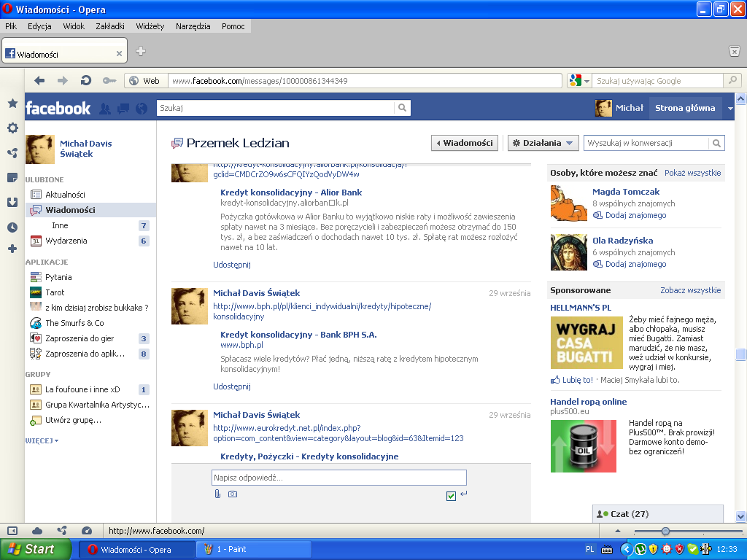The width and height of the screenshot is (747, 560).
Task: Click the camera photo attach icon
Action: click(x=233, y=494)
